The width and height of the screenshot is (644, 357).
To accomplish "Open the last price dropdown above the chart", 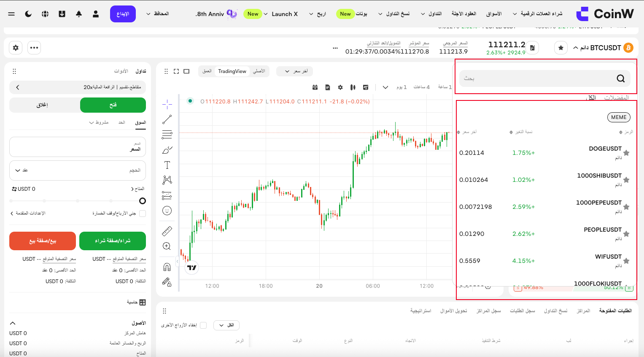I will tap(295, 71).
